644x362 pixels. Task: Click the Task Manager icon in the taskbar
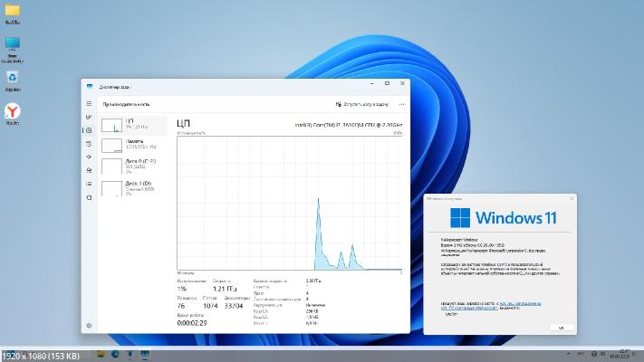pyautogui.click(x=145, y=354)
